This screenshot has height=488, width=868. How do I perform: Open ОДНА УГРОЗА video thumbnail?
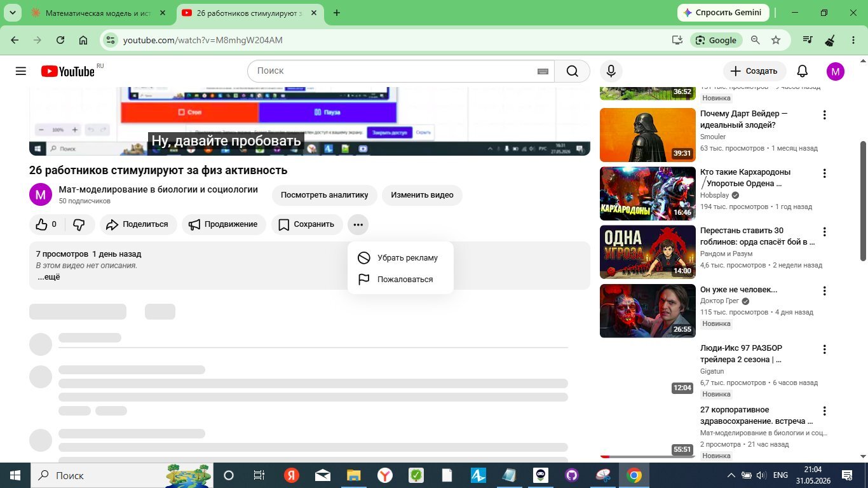click(648, 252)
